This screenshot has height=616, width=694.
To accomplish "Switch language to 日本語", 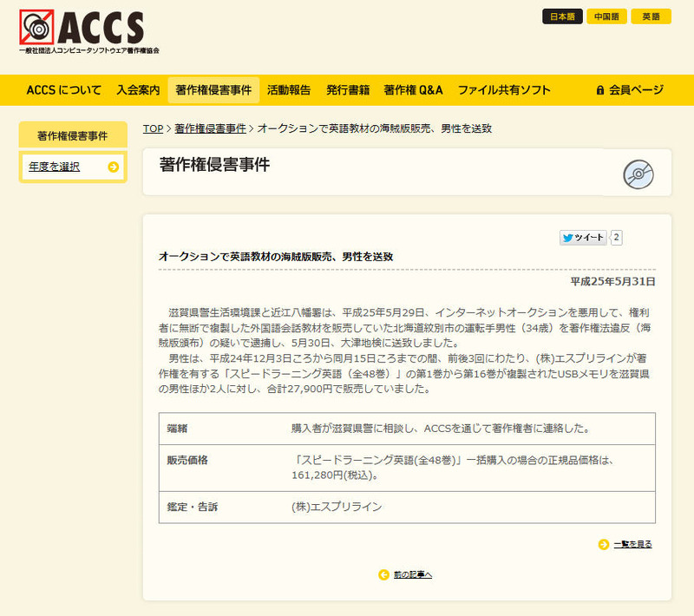I will 562,16.
